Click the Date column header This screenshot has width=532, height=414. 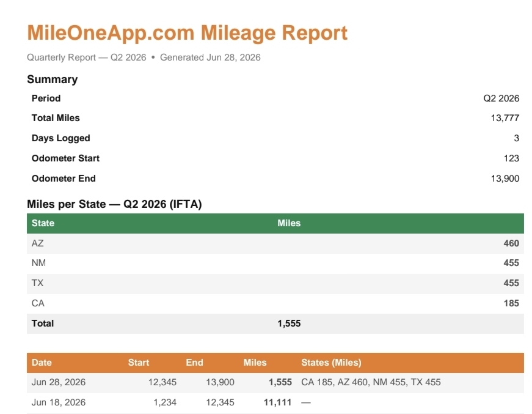42,363
